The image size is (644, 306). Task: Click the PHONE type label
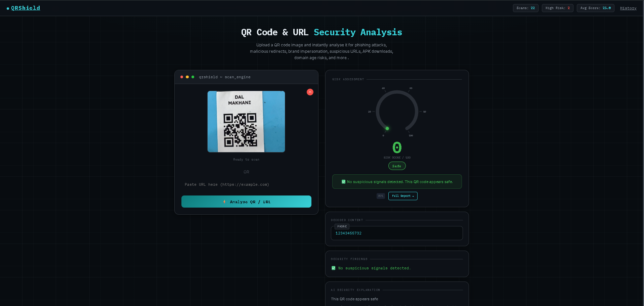click(342, 226)
